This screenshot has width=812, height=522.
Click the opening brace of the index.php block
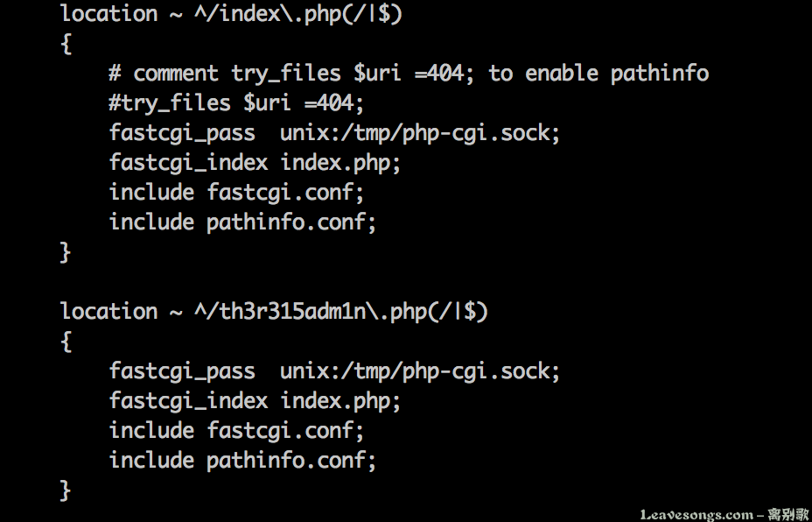tap(66, 44)
